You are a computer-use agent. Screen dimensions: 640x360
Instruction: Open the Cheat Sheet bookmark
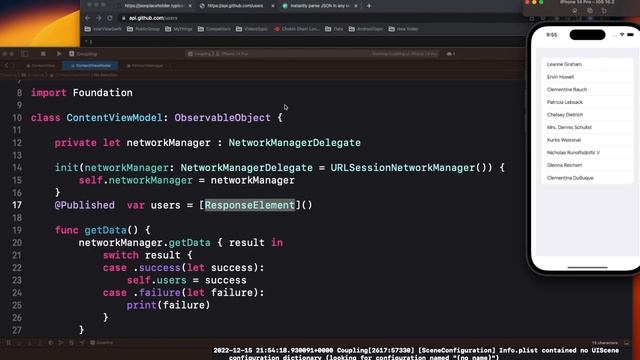[x=296, y=29]
